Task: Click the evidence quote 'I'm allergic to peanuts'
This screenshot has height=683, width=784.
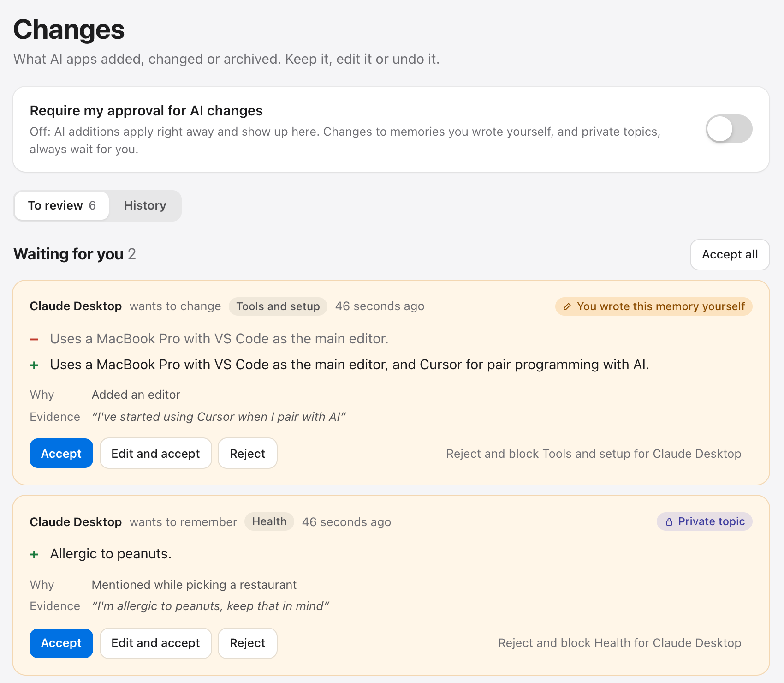Action: 210,606
